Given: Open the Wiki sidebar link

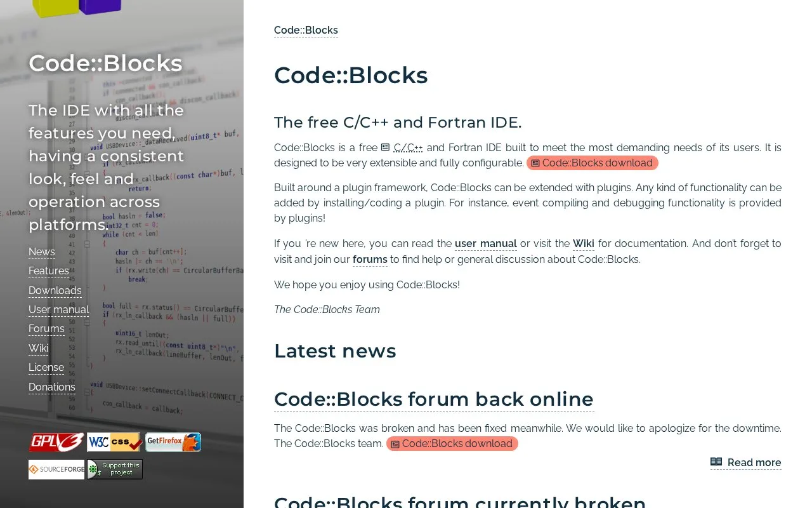Looking at the screenshot, I should tap(39, 348).
